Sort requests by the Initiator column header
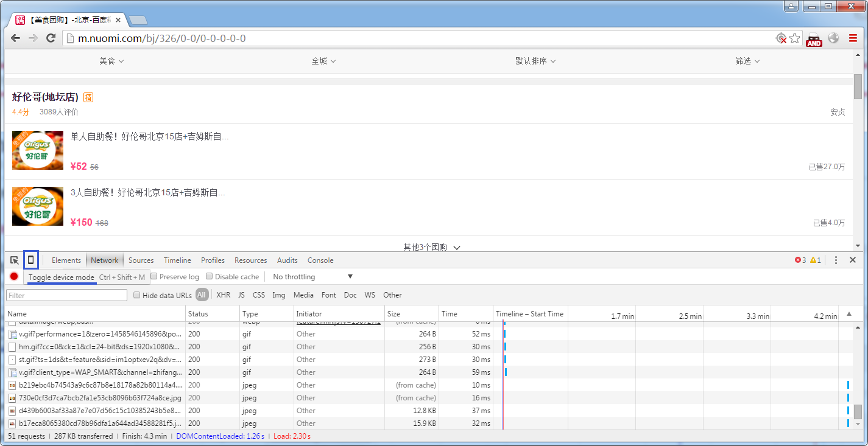Screen dimensions: 868x446 (x=339, y=313)
